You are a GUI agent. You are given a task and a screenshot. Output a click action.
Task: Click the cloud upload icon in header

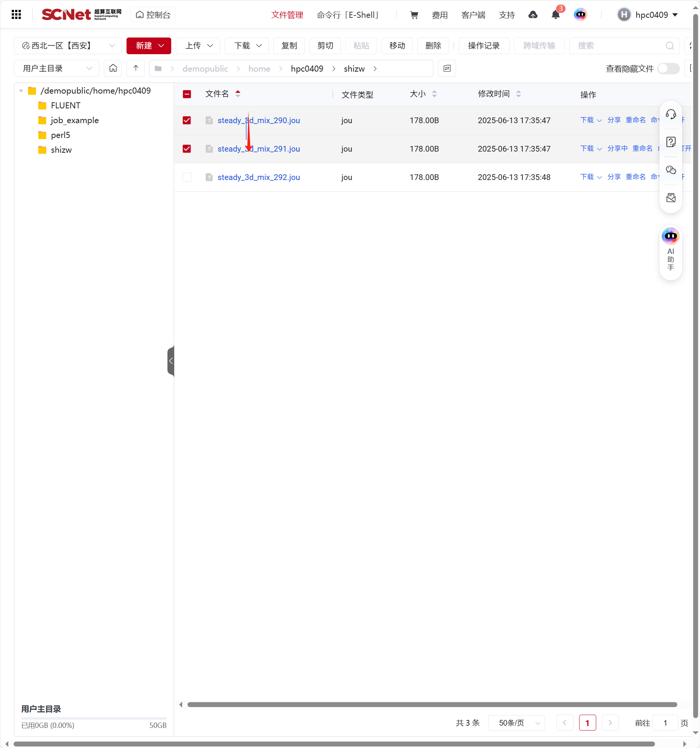pos(533,15)
